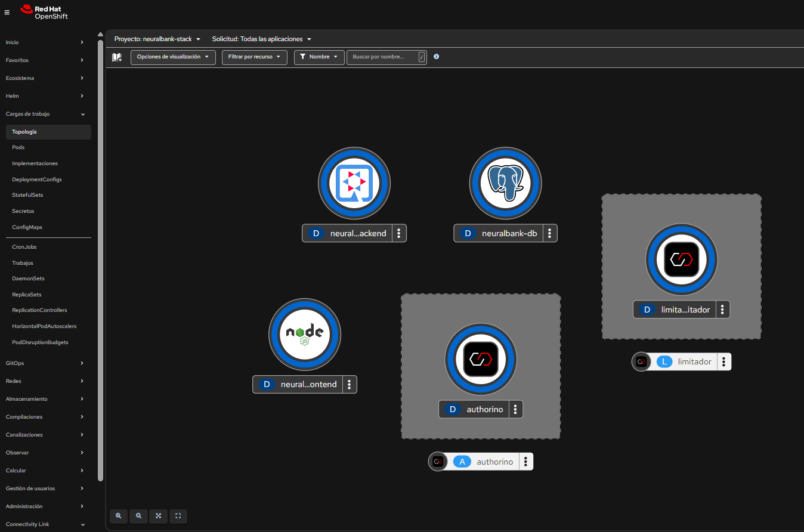804x532 pixels.
Task: Open the kebab menu for neuralbank-db
Action: click(549, 233)
